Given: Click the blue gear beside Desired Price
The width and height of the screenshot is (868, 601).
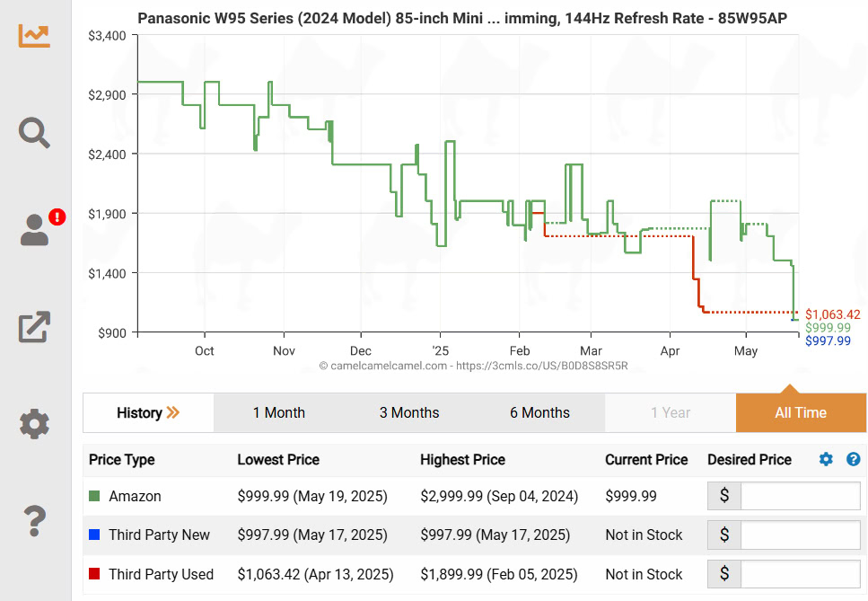Looking at the screenshot, I should tap(826, 460).
